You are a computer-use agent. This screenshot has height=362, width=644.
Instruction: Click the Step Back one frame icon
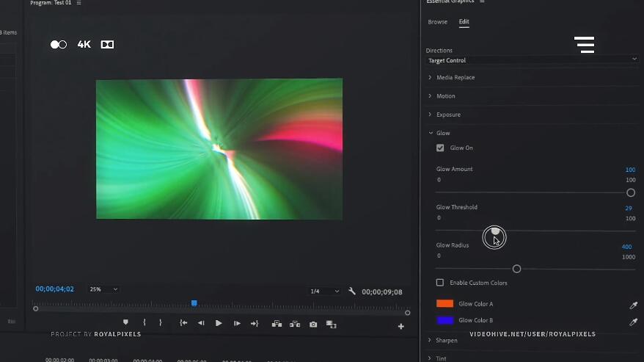[x=201, y=323]
